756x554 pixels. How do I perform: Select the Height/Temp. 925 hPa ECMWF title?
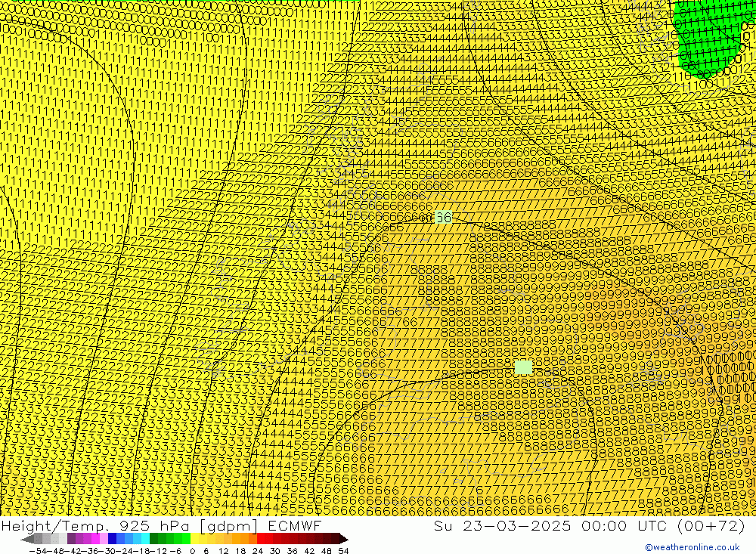tap(161, 525)
